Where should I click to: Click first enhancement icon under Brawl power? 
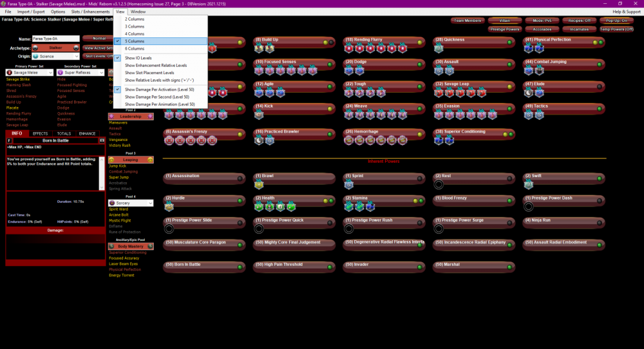coord(259,184)
